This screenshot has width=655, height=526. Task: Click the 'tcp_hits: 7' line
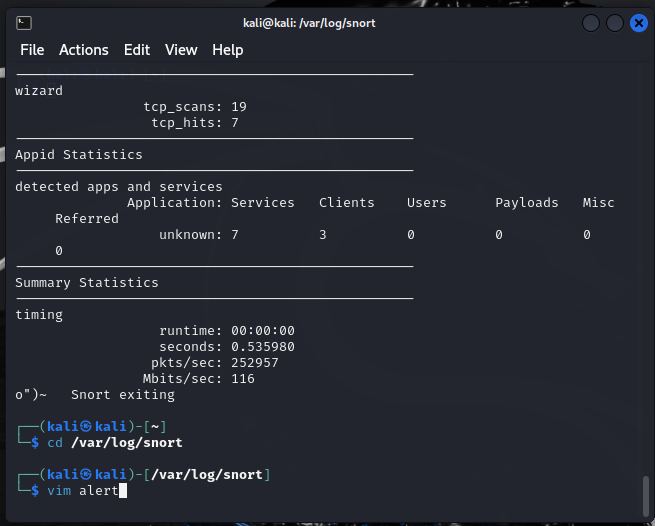pos(195,123)
